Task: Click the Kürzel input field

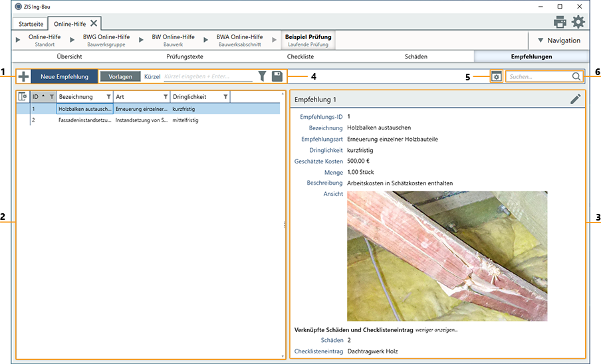Action: click(207, 76)
